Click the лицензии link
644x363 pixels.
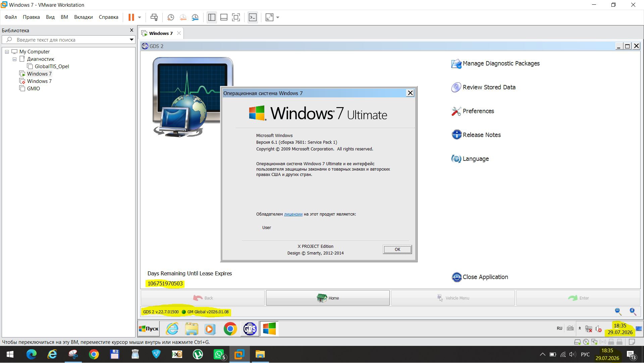293,214
